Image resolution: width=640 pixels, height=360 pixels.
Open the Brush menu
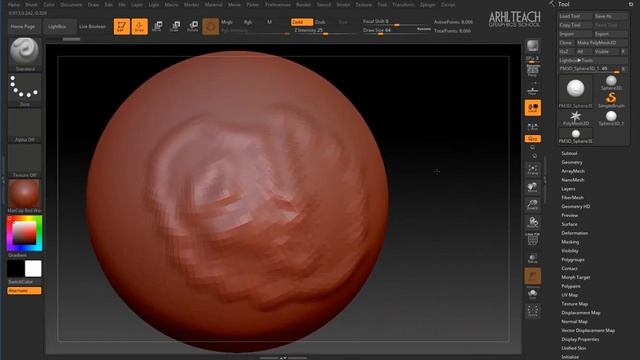pos(31,4)
